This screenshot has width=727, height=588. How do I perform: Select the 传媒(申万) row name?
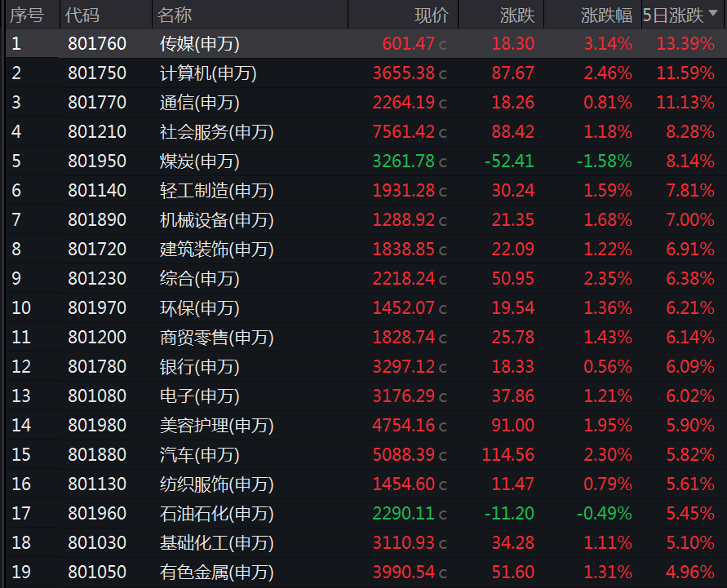coord(200,44)
